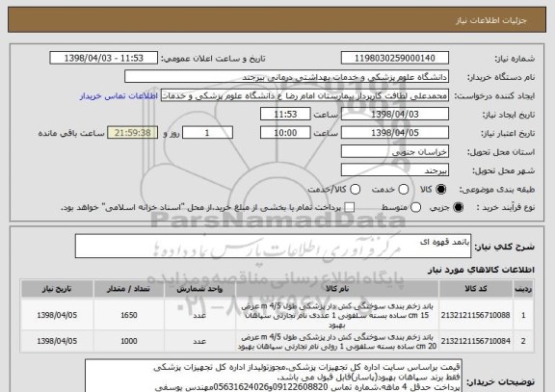
Task: Click the need creation date 1398/04/03 field
Action: 395,115
